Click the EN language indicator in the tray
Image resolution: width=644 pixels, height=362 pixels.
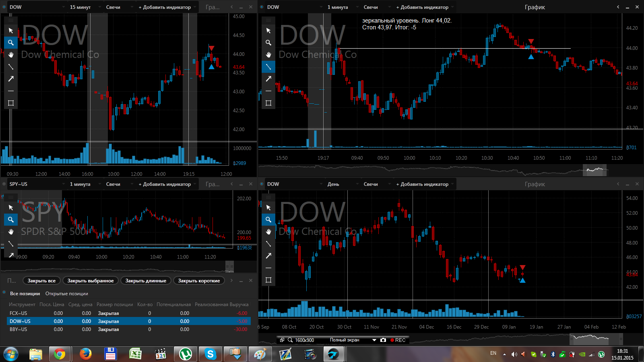coord(493,353)
